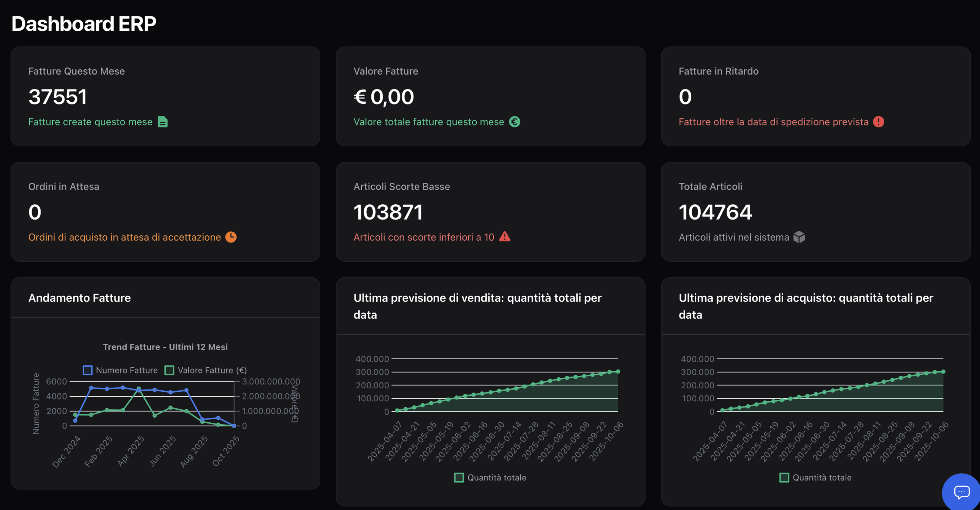
Task: Toggle Quantità totale legend in vendita chart
Action: (490, 477)
